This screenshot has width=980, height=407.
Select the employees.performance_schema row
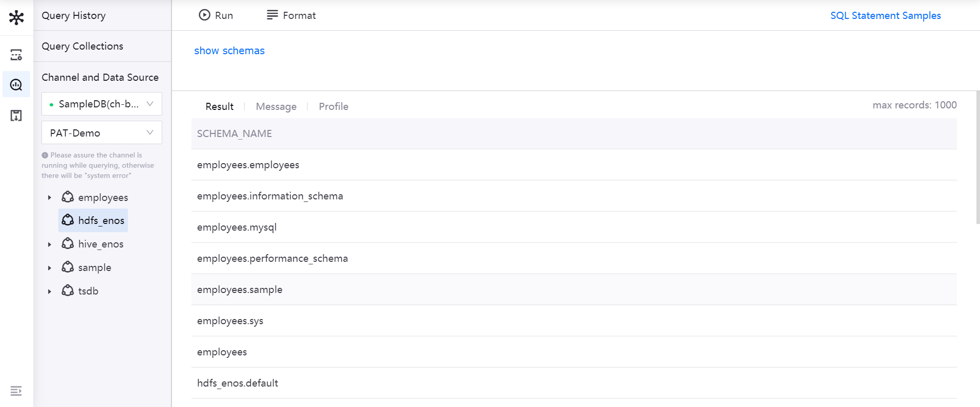click(x=574, y=258)
